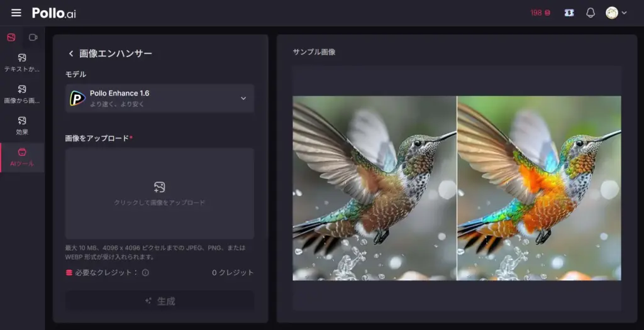Open the hamburger menu
Viewport: 644px width, 330px height.
16,13
